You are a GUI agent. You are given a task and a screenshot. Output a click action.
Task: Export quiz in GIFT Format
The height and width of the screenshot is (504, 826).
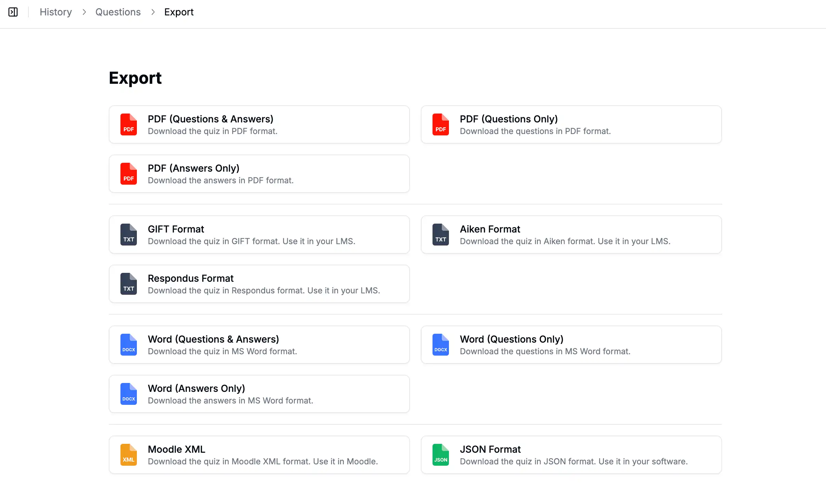click(259, 235)
